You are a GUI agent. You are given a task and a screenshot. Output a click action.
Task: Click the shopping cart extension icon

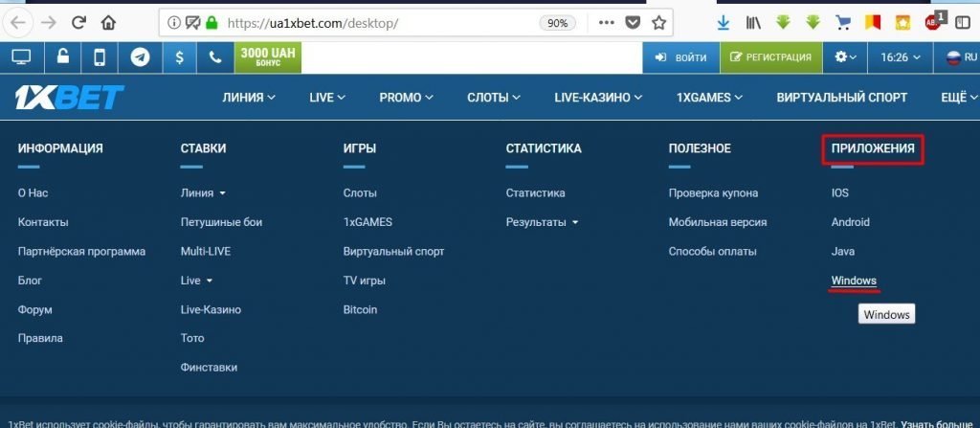tap(843, 23)
